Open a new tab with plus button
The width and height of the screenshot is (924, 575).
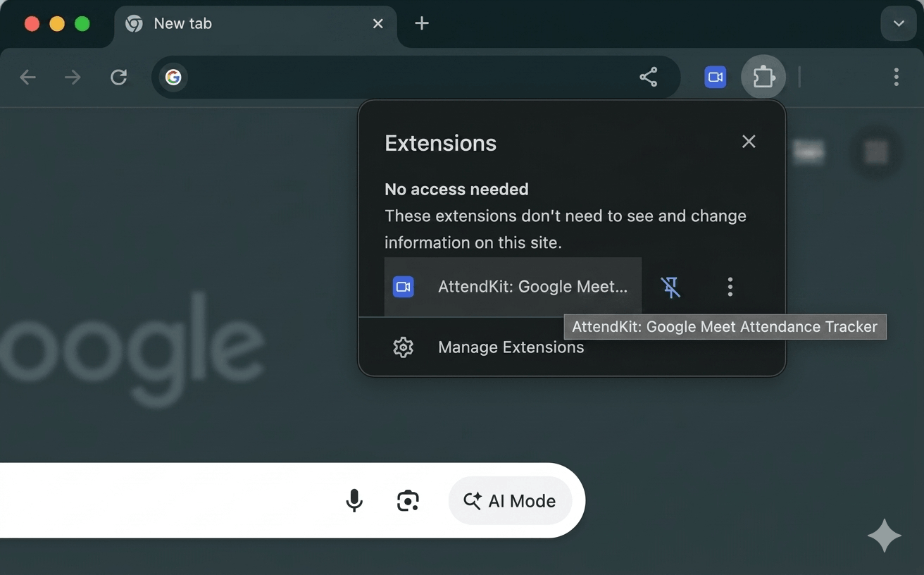tap(421, 23)
